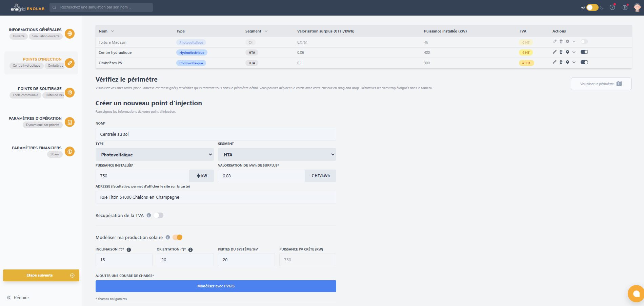Expand the Ombrières PV row chevron
The width and height of the screenshot is (644, 306).
click(x=574, y=62)
